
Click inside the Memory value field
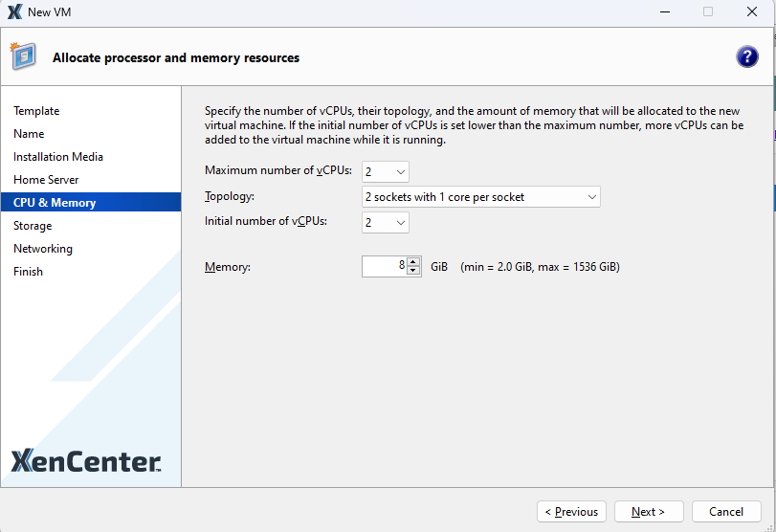[385, 267]
